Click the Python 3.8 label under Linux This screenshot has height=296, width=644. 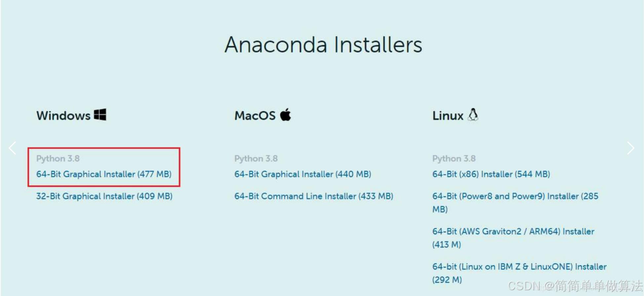454,159
